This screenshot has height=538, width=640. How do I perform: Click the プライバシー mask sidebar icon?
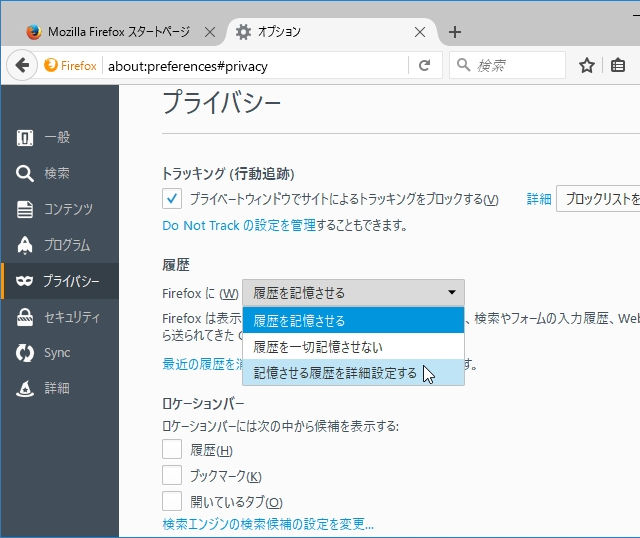point(24,281)
